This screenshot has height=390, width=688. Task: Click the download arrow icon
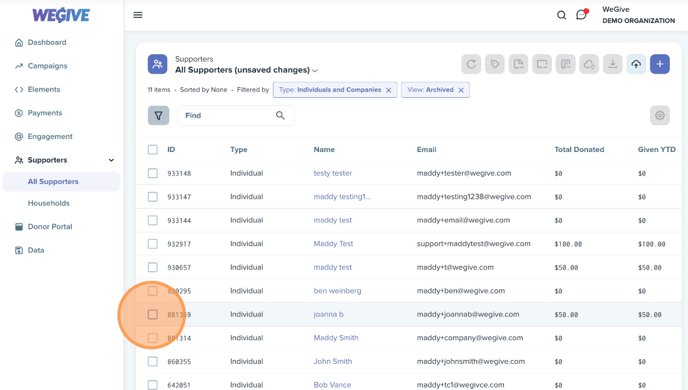[x=613, y=64]
